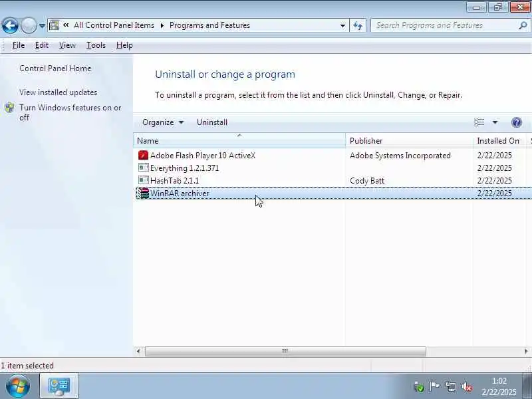532x399 pixels.
Task: Click the Forward navigation arrow button
Action: 29,25
